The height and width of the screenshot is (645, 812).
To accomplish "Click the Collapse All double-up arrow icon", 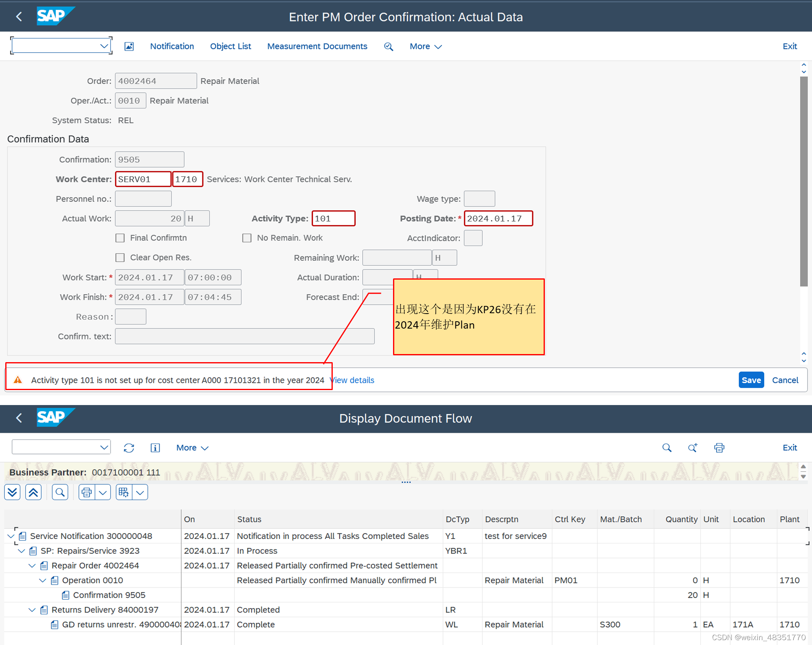I will tap(33, 492).
